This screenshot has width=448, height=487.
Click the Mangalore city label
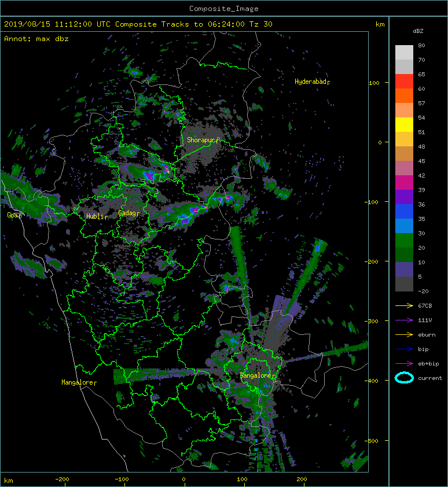click(x=79, y=382)
